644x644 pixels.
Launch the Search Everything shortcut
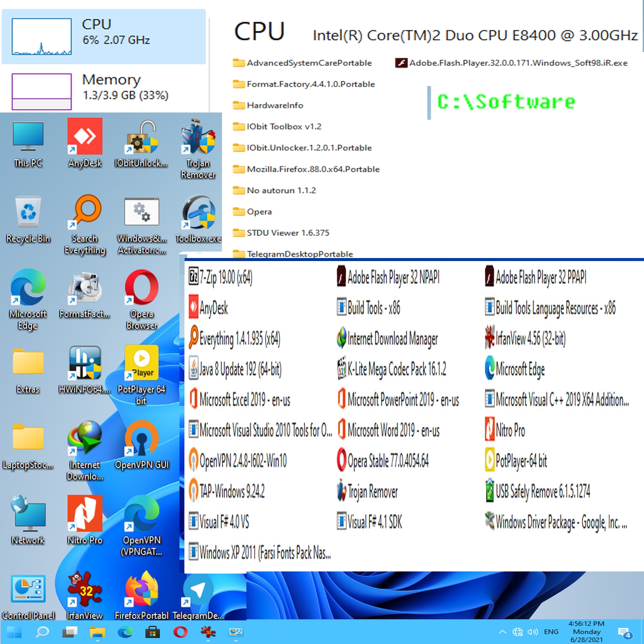tap(85, 225)
